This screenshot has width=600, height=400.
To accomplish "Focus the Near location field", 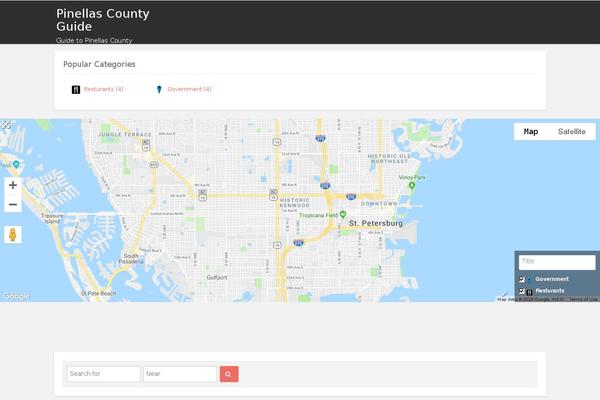I will (180, 374).
